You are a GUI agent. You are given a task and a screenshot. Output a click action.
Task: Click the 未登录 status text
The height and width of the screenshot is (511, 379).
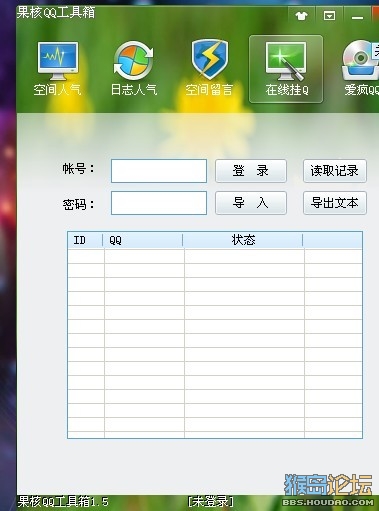[211, 501]
